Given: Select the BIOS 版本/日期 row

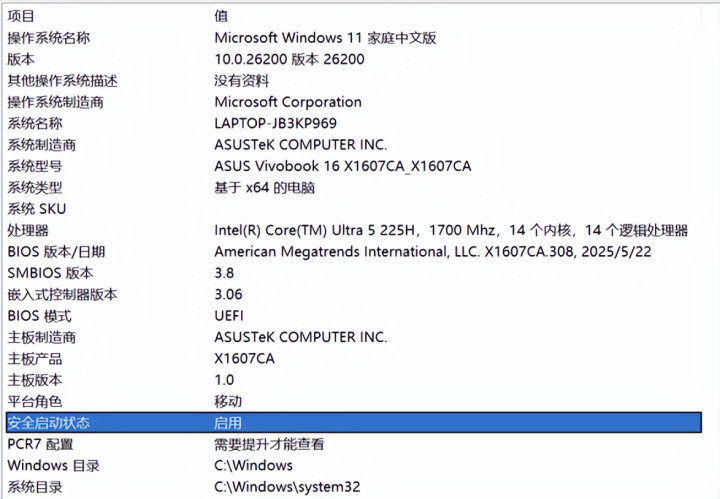Looking at the screenshot, I should click(x=56, y=252).
